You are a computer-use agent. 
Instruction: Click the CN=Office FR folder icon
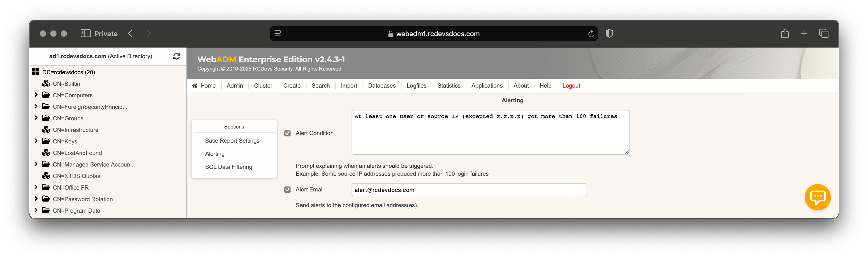[46, 187]
